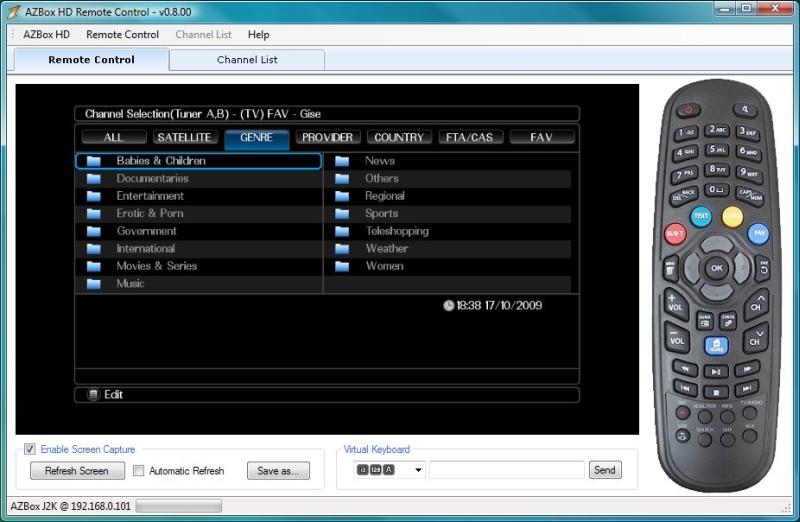Click the GUIDE button on the remote
Image resolution: width=800 pixels, height=522 pixels.
click(x=705, y=321)
